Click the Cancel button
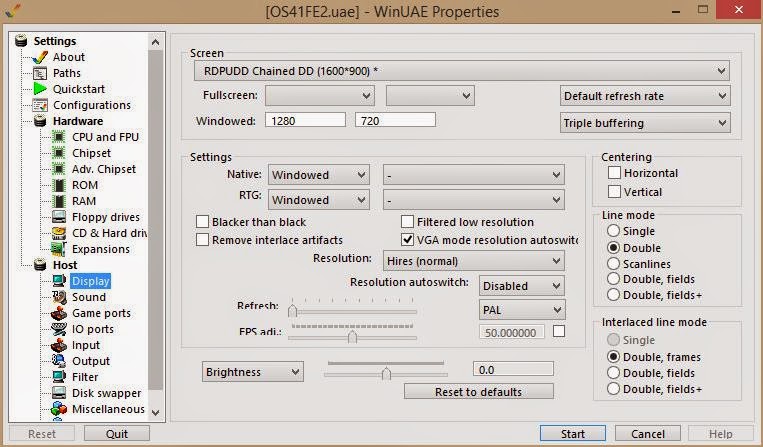The image size is (763, 447). click(648, 433)
